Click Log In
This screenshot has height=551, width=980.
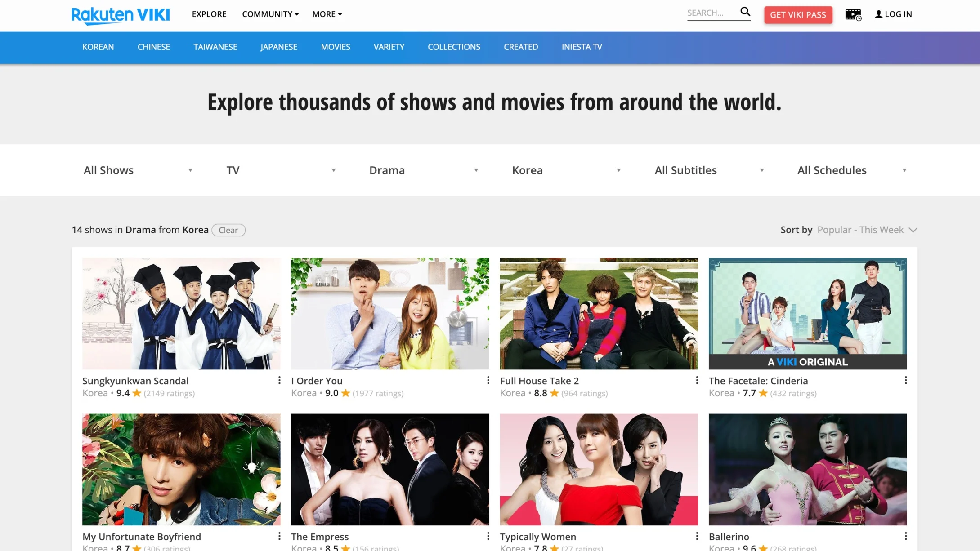click(893, 14)
